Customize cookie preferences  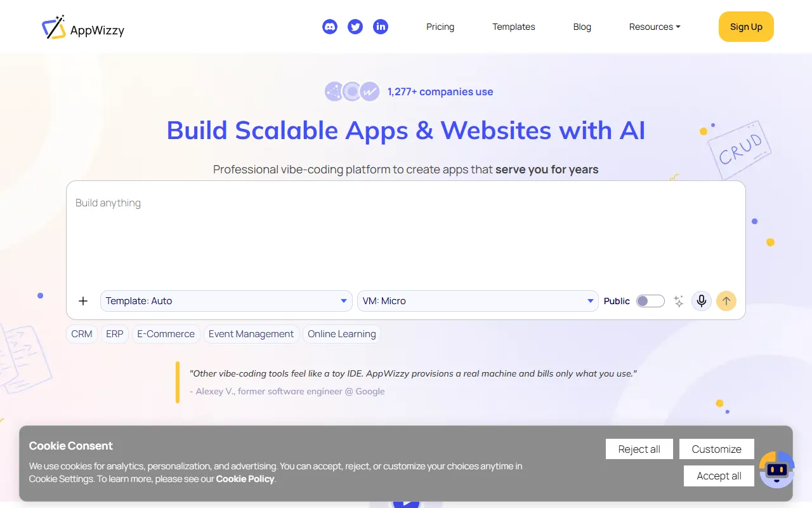tap(717, 449)
